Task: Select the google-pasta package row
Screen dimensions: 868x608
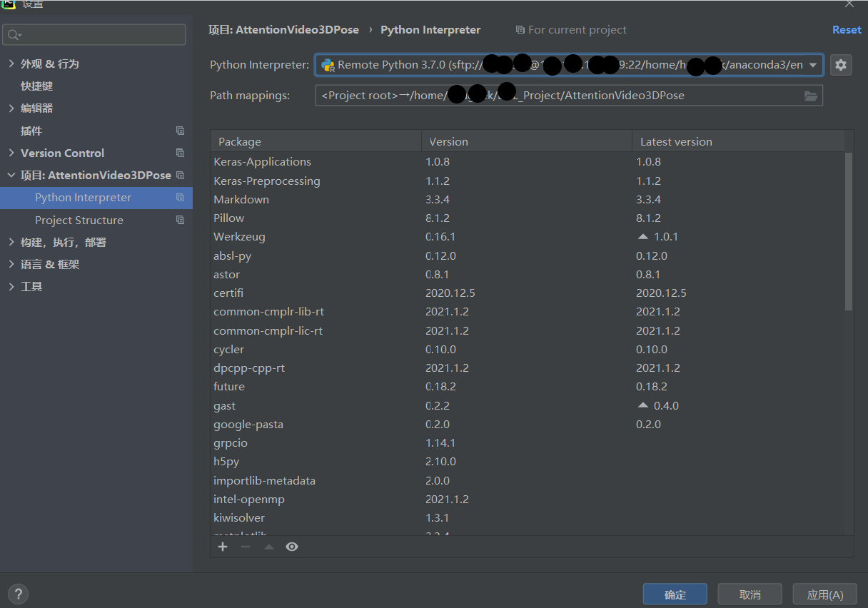Action: coord(528,424)
